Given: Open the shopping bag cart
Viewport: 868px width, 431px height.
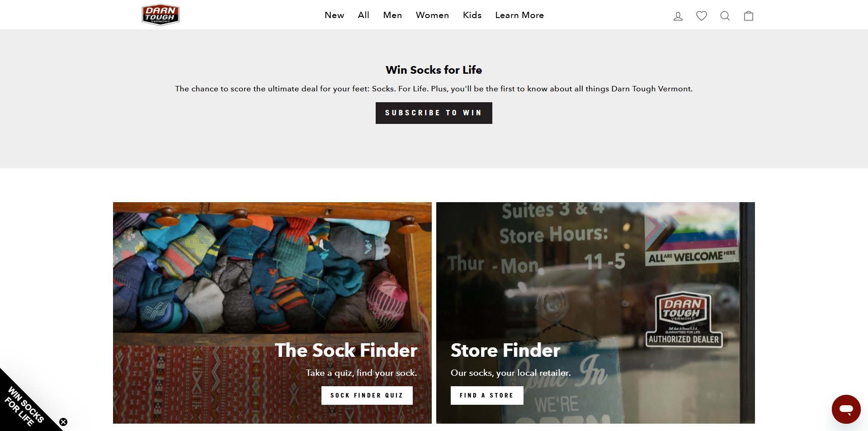Looking at the screenshot, I should pyautogui.click(x=749, y=16).
